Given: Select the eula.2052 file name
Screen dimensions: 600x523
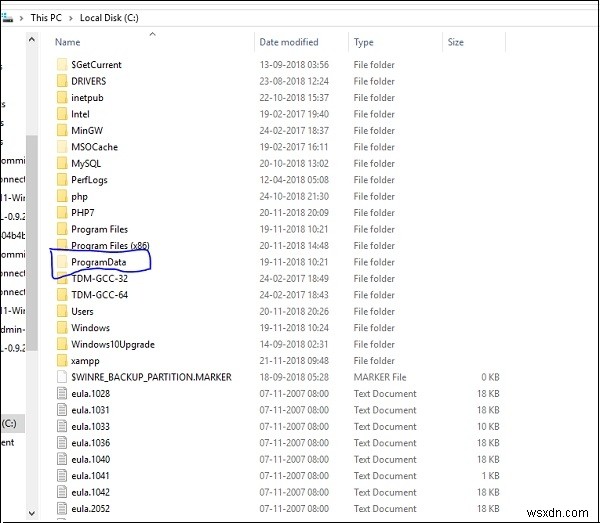Looking at the screenshot, I should [90, 509].
